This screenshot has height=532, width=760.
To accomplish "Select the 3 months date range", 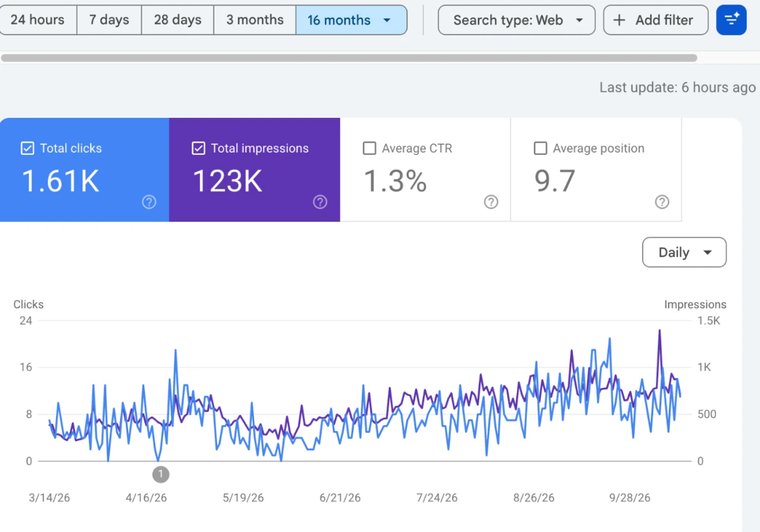I will tap(255, 20).
